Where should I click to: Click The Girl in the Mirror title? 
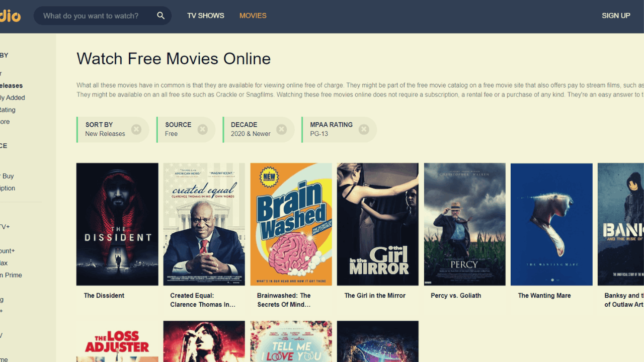[x=375, y=296]
